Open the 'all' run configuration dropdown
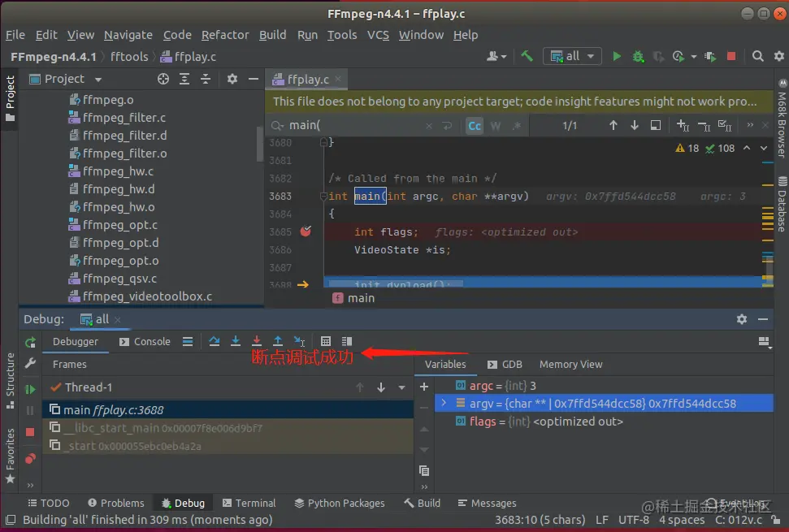Viewport: 789px width, 532px height. coord(573,56)
